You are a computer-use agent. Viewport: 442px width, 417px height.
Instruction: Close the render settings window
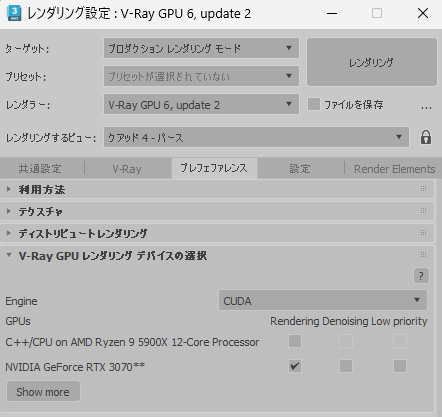point(423,14)
